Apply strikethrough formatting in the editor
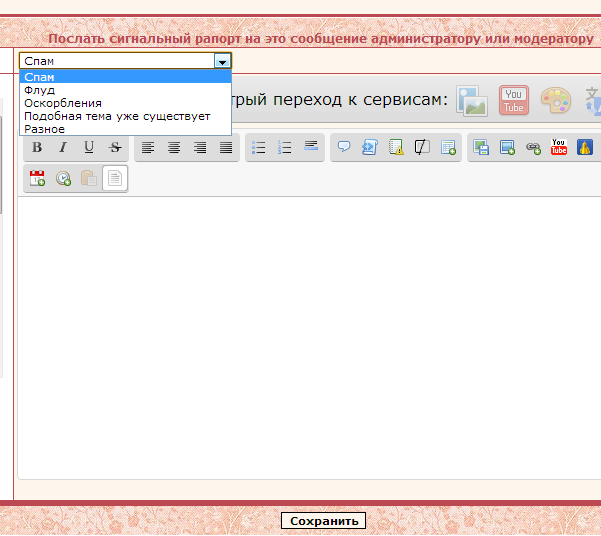 (115, 147)
